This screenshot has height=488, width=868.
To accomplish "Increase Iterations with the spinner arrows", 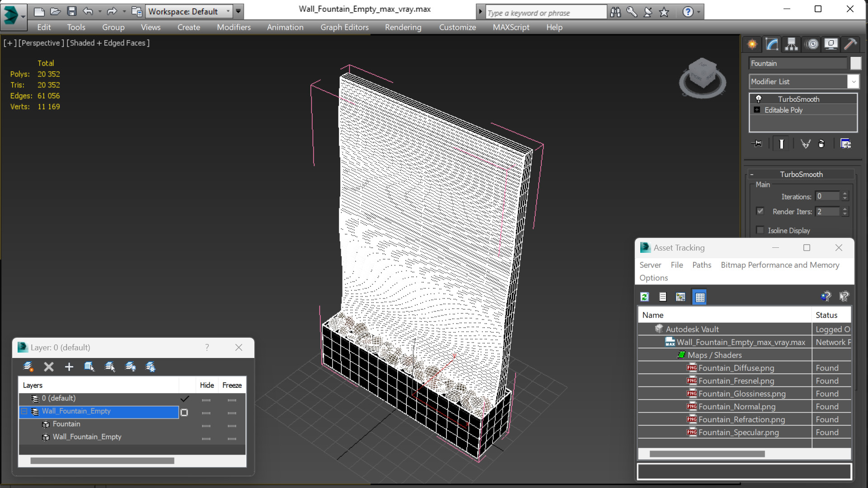I will (x=845, y=194).
